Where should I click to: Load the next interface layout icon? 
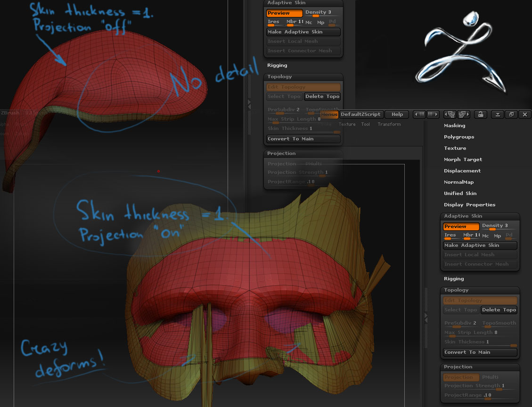click(x=464, y=114)
